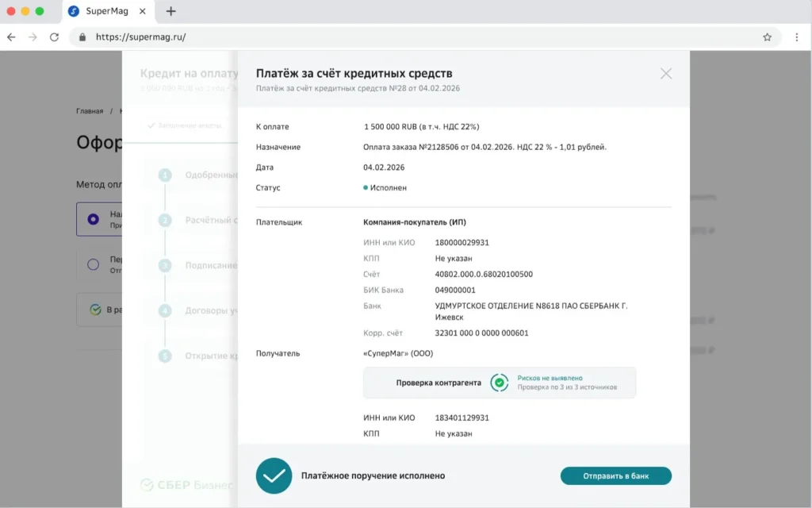Select the first filled payment method radio
Viewport: 812px width, 508px height.
(94, 219)
